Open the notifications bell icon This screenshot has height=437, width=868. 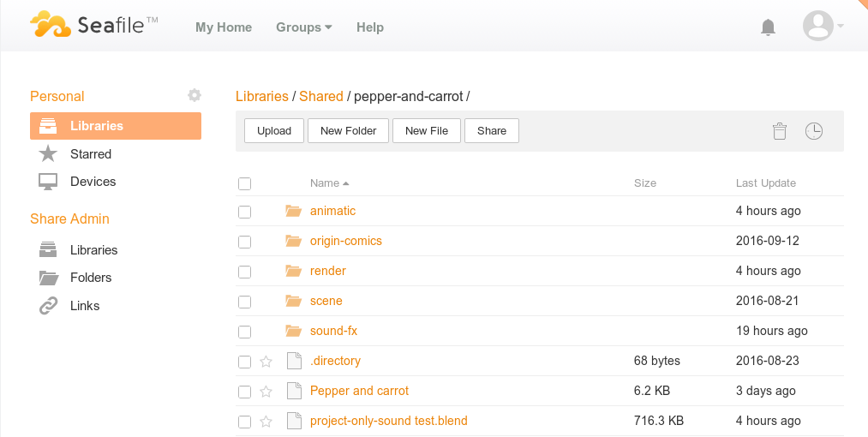[768, 27]
